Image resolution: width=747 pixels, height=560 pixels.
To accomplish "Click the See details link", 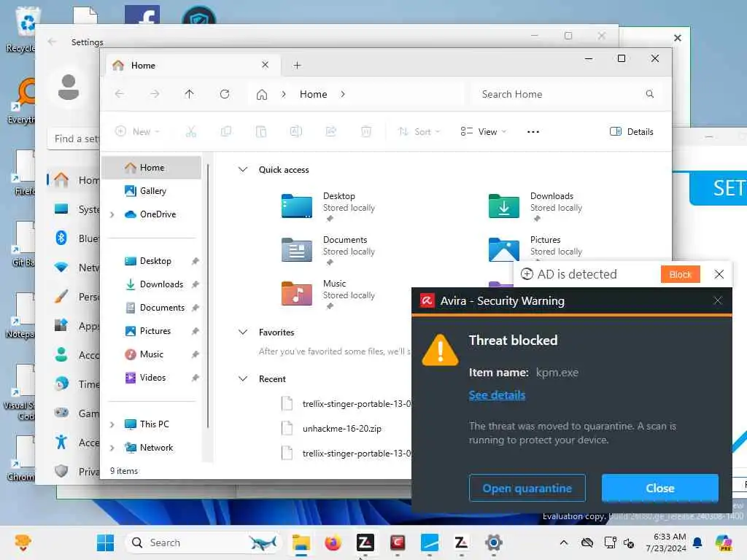I will (497, 395).
